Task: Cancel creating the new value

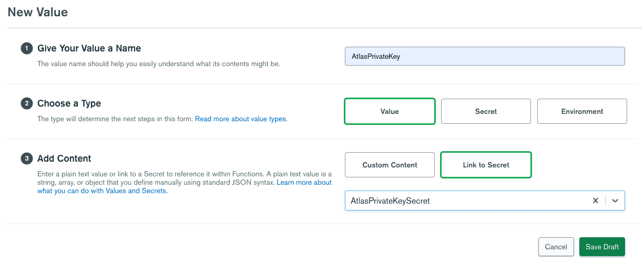Action: [556, 247]
